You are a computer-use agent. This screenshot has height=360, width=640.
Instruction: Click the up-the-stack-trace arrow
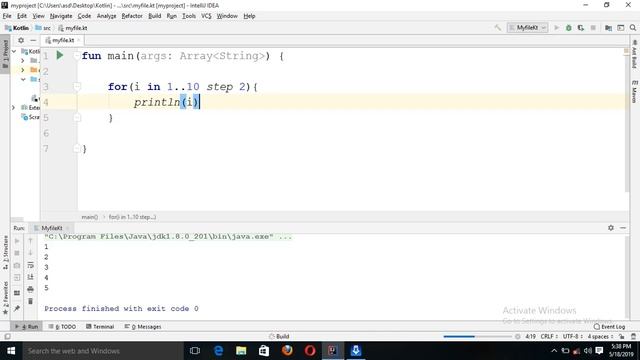[x=30, y=241]
